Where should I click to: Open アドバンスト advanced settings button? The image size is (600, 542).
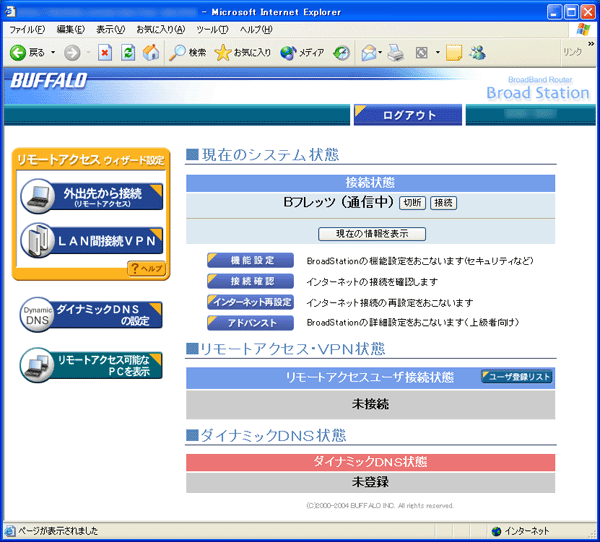251,323
